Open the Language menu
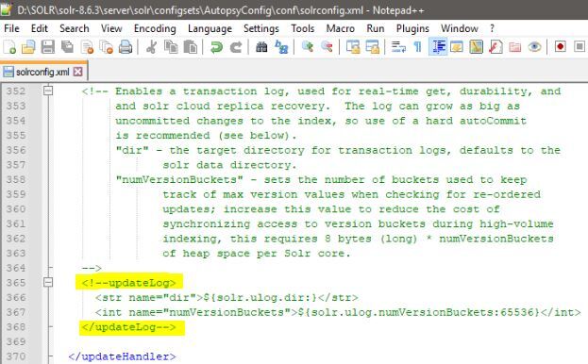 pos(210,28)
